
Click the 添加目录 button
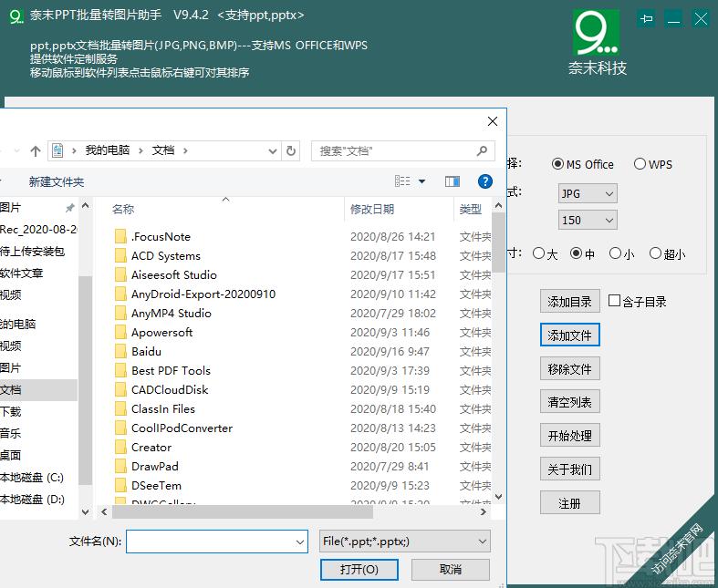click(569, 302)
